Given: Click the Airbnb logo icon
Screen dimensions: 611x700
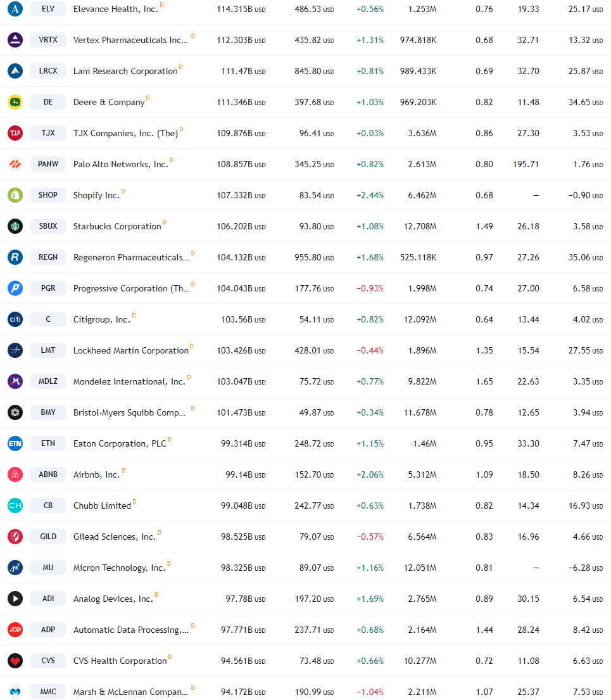Looking at the screenshot, I should coord(15,474).
